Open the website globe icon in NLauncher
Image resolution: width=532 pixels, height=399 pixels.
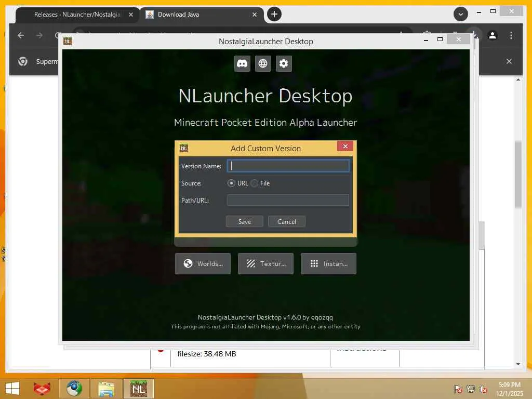[x=263, y=63]
